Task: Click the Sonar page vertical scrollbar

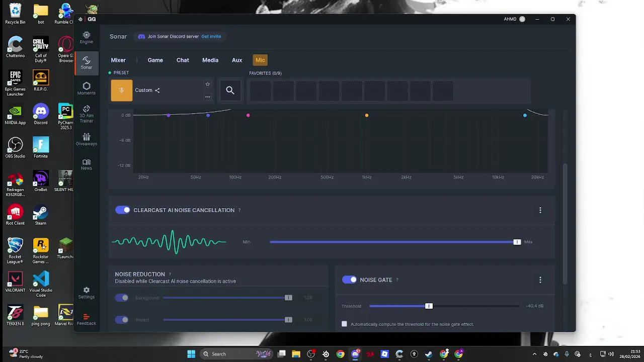Action: 565,224
